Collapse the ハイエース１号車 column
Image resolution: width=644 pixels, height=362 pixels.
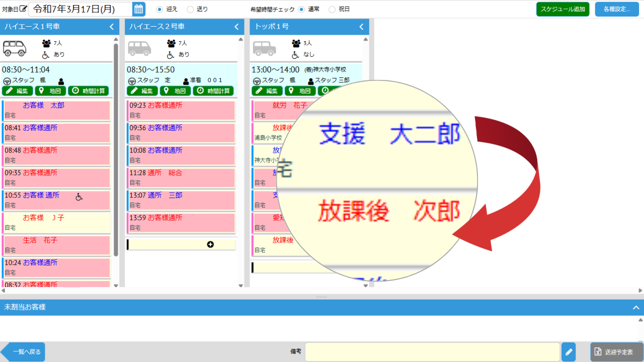tap(112, 27)
